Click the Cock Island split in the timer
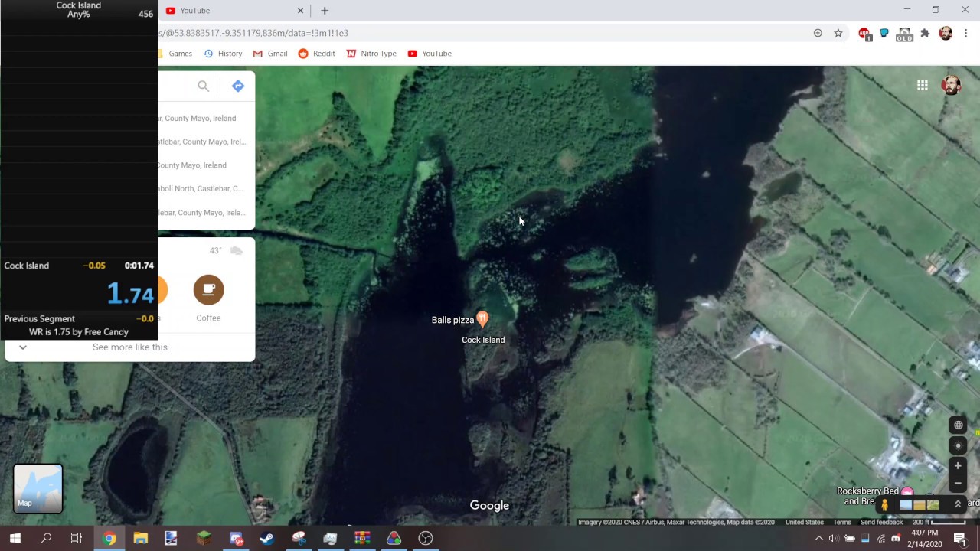The height and width of the screenshot is (551, 980). [79, 266]
